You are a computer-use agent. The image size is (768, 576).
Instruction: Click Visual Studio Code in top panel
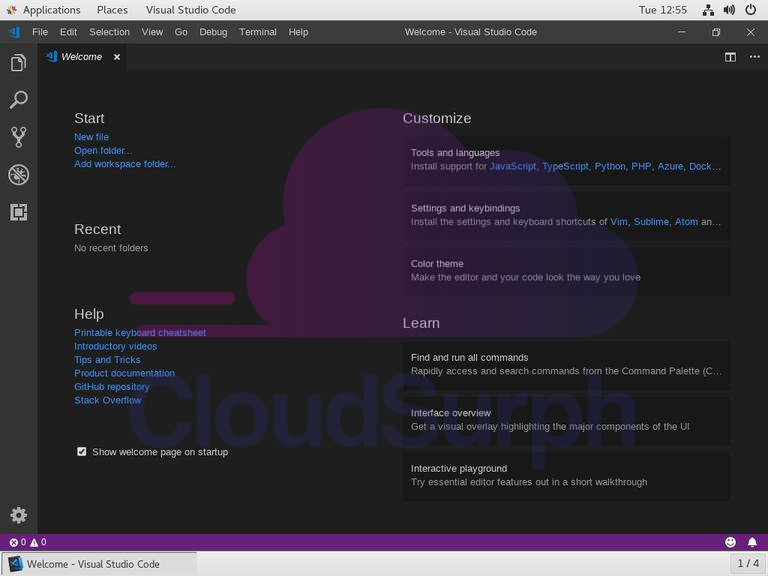pos(191,10)
